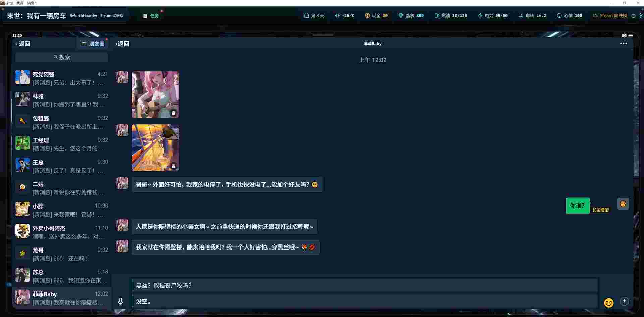Click my avatar beside sent message
The width and height of the screenshot is (644, 317).
pos(623,203)
